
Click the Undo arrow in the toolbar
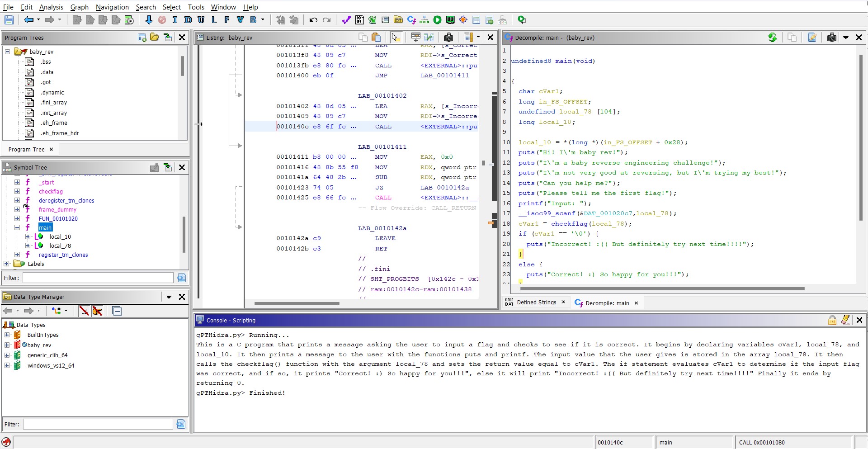point(313,20)
